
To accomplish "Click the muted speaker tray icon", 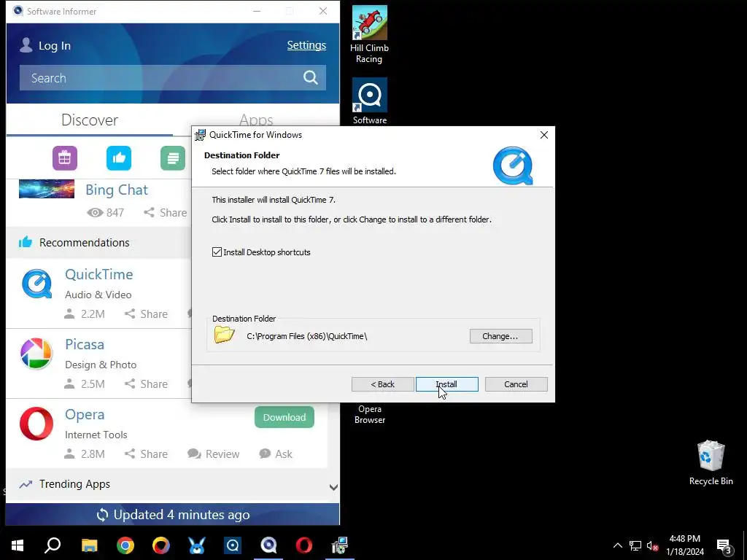I will 652,545.
